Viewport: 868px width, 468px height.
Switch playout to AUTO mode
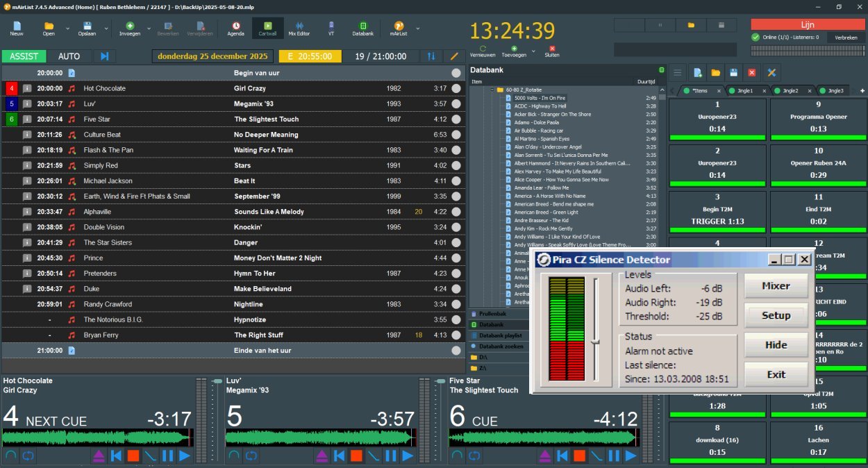click(69, 56)
